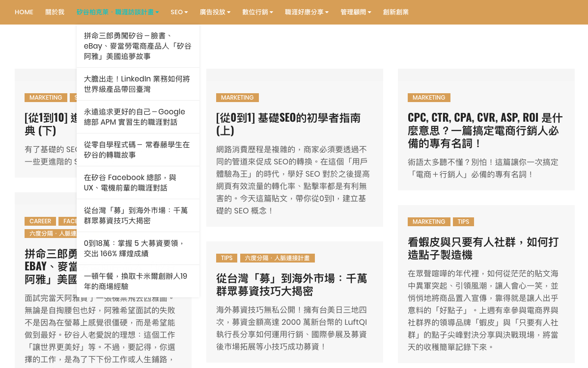Expand the 廣告投放 menu dropdown
Screen dimensions: 588x368
pos(215,12)
